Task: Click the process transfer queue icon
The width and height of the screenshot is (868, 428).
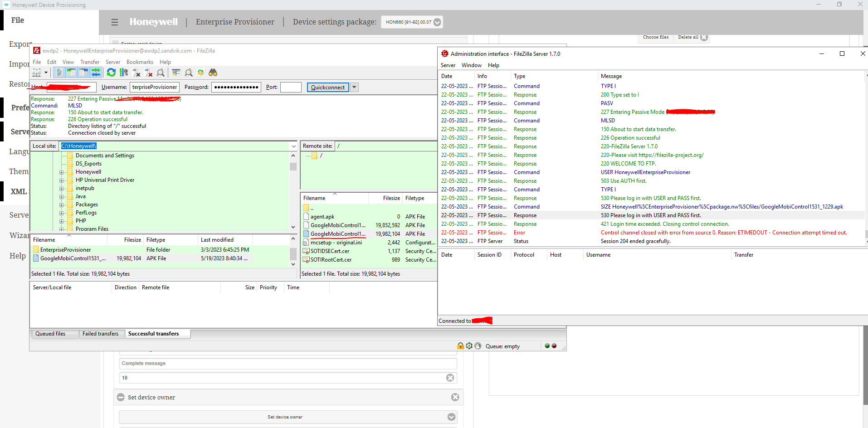Action: (124, 73)
